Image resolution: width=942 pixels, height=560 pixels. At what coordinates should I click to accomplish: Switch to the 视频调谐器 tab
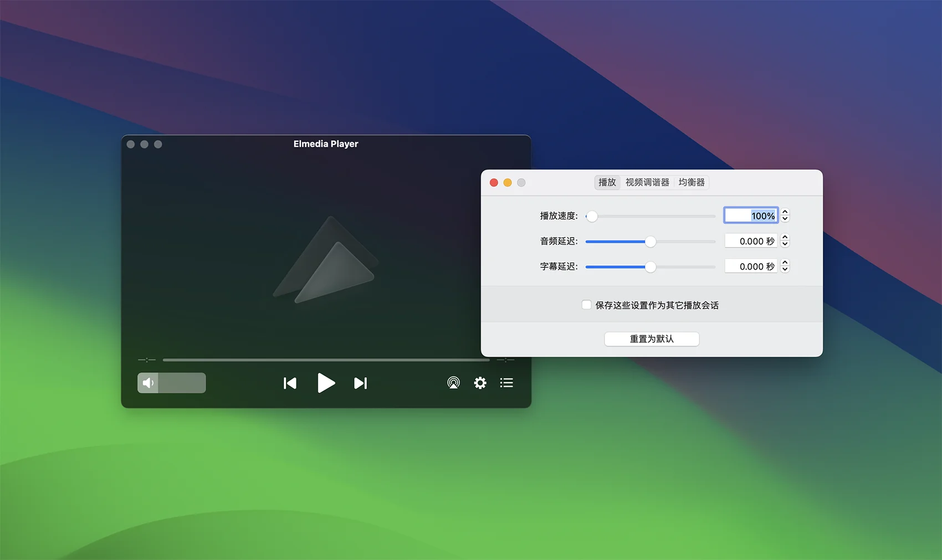click(647, 182)
